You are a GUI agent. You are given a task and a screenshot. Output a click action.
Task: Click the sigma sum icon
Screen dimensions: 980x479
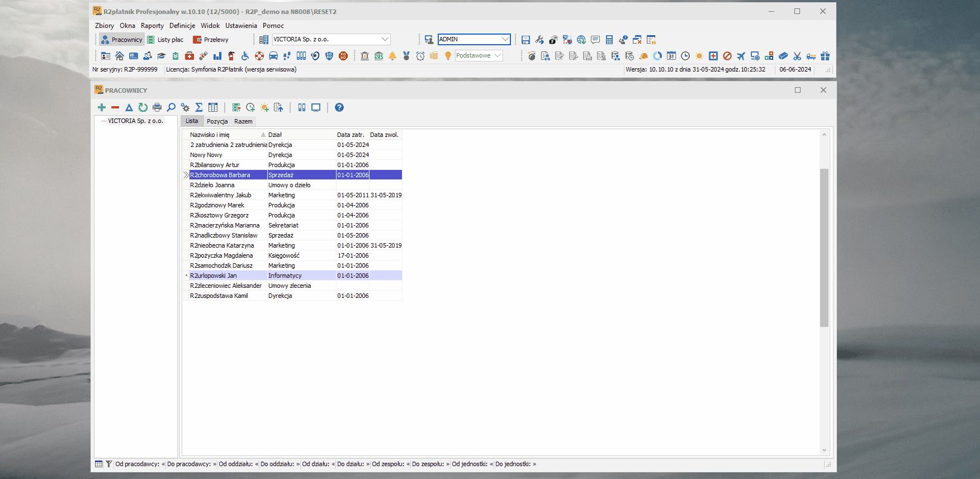click(x=199, y=107)
